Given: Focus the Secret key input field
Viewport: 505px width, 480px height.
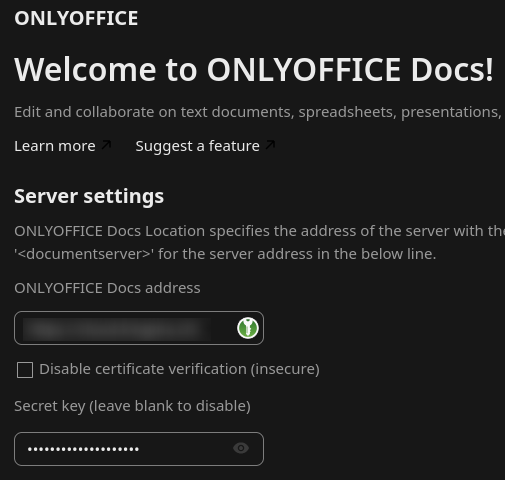Looking at the screenshot, I should 139,449.
